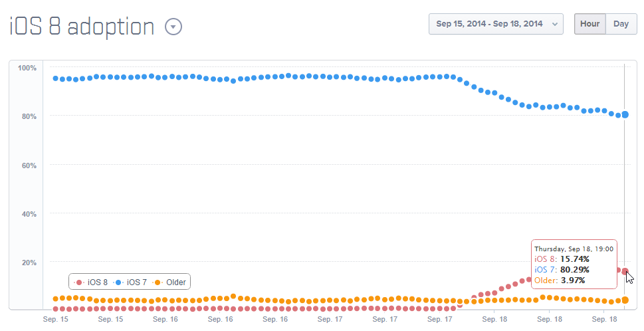Click the 100% y-axis label
The width and height of the screenshot is (644, 331).
point(27,68)
